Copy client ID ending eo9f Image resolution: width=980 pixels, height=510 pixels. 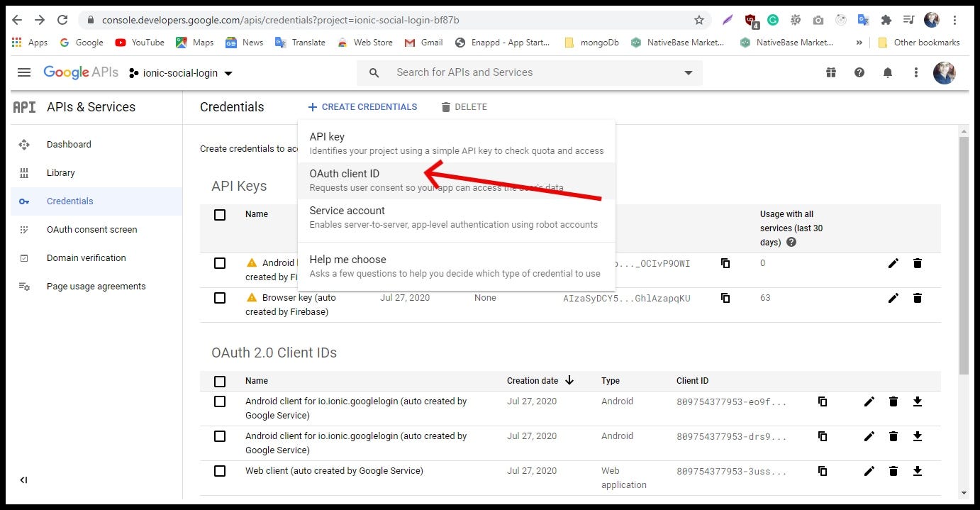click(x=823, y=401)
